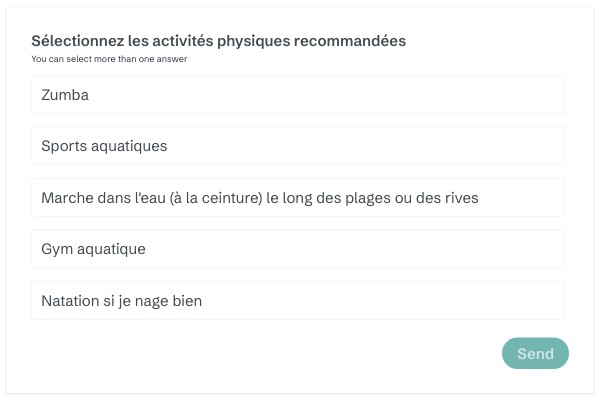Click the word Zumba in first option
600x400 pixels.
click(65, 95)
